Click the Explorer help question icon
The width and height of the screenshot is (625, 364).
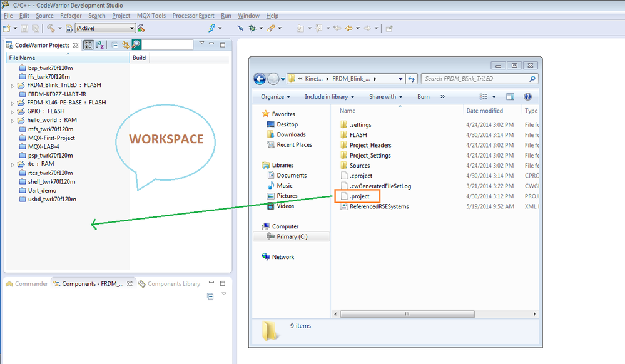[x=528, y=97]
